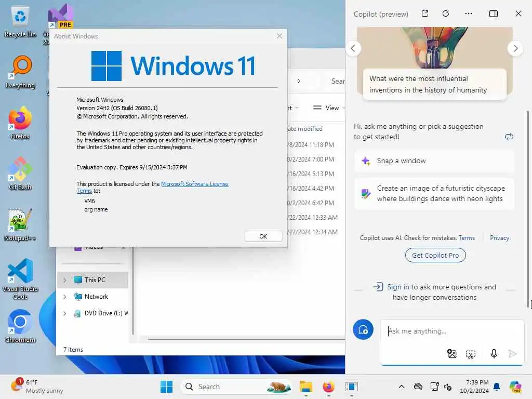Click the taskbar Search box

236,387
